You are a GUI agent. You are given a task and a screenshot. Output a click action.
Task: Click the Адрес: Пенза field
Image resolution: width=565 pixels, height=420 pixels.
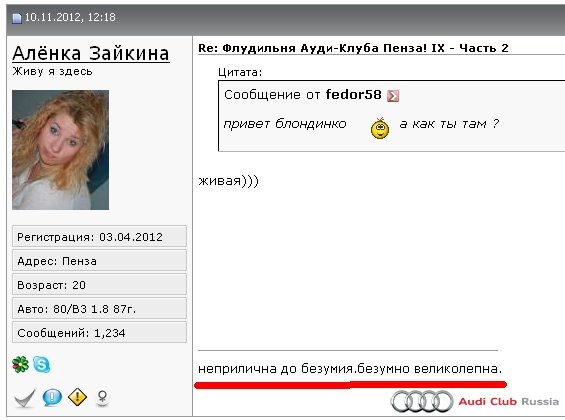tap(99, 260)
